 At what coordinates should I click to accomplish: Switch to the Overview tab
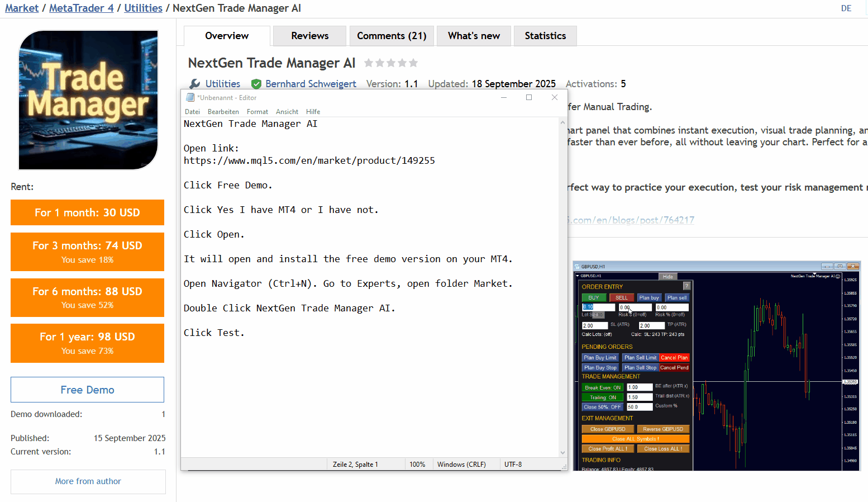[x=227, y=36]
